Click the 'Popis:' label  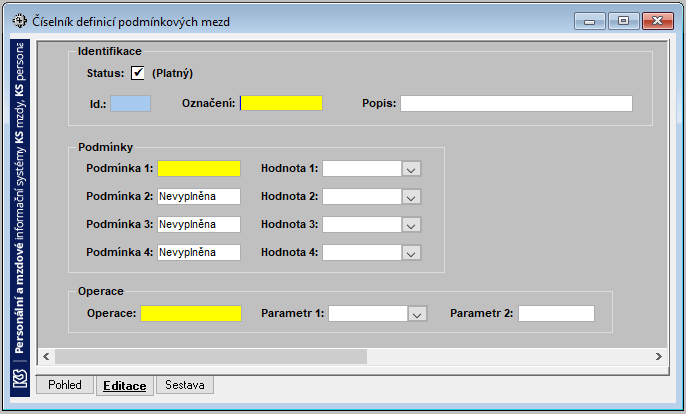(379, 103)
